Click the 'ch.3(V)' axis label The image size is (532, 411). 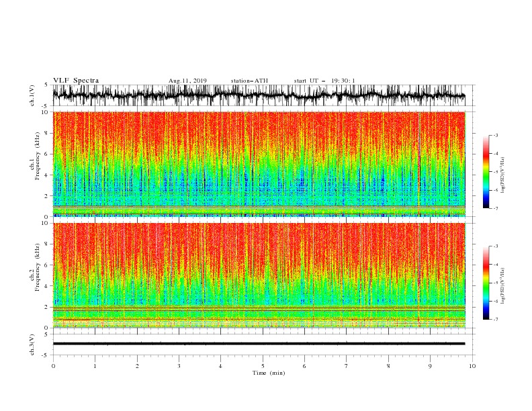[32, 345]
